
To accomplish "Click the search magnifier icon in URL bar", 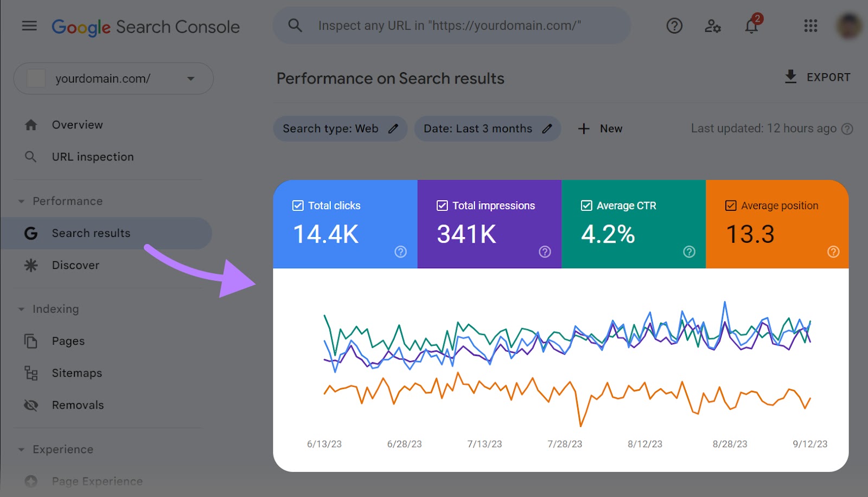I will click(295, 25).
